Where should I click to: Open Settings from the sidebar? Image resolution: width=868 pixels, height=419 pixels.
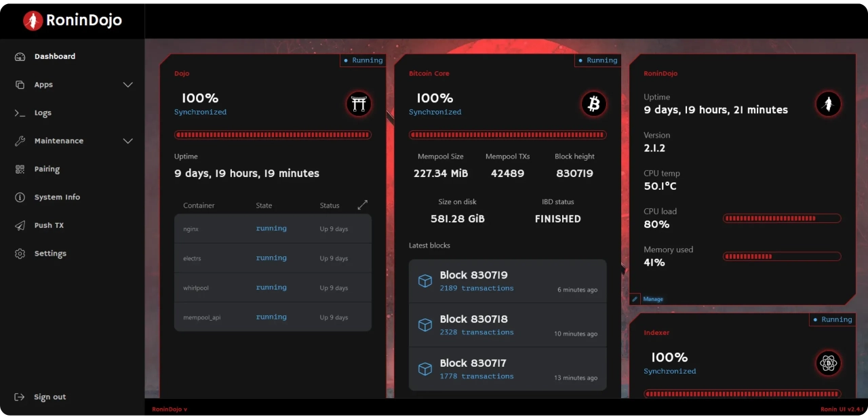[50, 254]
